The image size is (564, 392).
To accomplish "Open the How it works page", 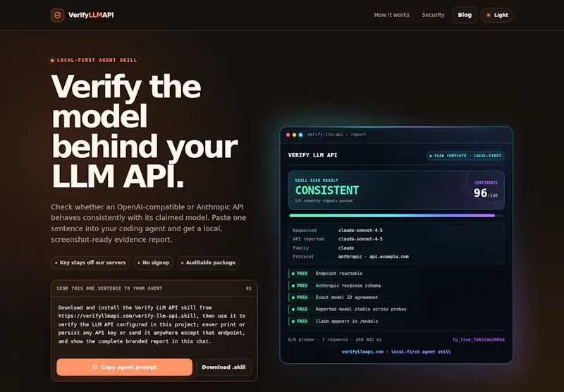I will pos(392,15).
